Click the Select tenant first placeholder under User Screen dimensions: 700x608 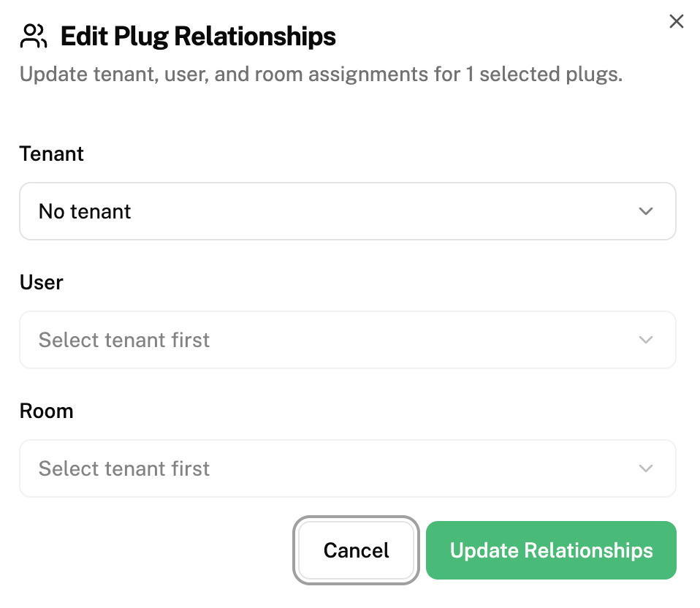(123, 340)
